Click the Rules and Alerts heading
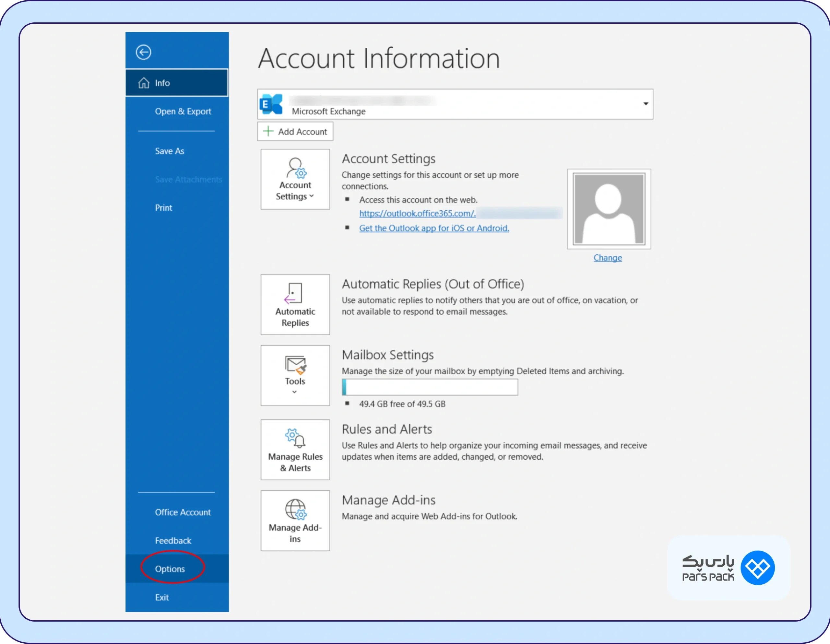 [x=387, y=429]
